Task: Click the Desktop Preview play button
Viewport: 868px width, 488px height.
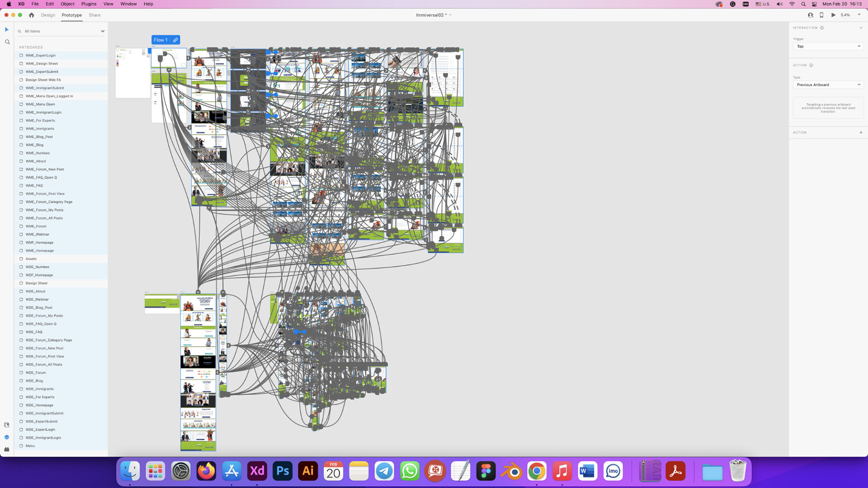Action: tap(833, 15)
